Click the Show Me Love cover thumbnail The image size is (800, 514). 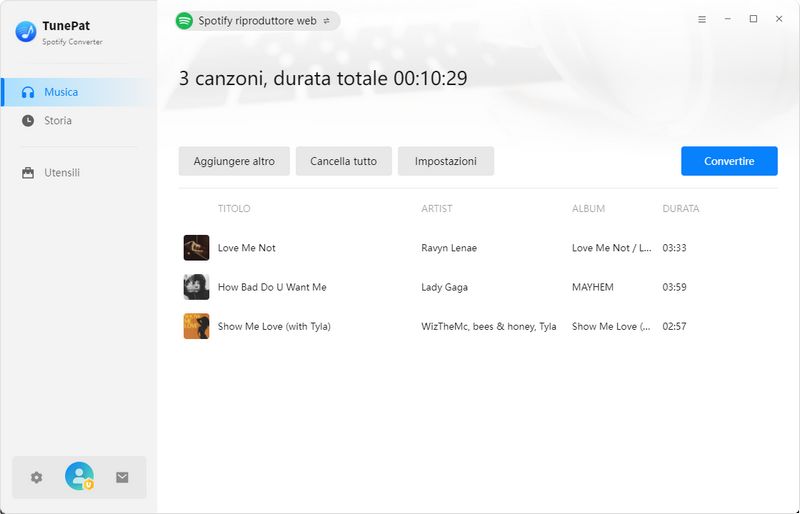coord(196,326)
